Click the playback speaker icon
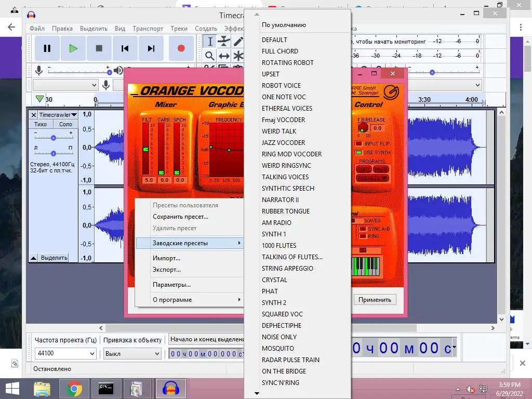This screenshot has height=399, width=532. 118,71
